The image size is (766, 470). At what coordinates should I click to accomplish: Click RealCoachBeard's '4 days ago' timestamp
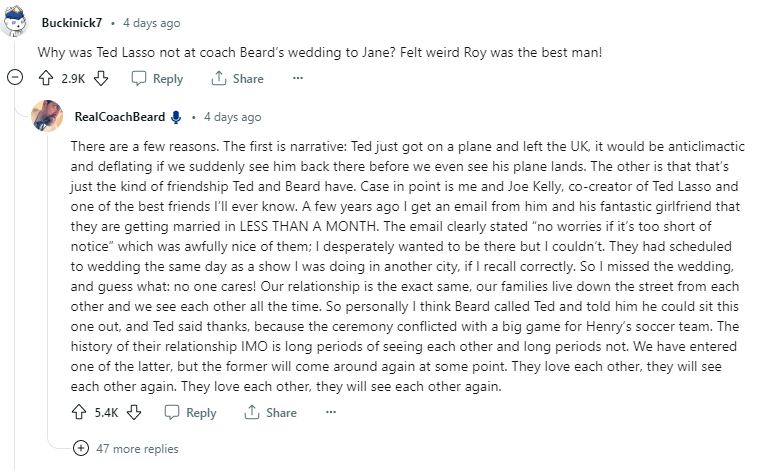click(232, 117)
